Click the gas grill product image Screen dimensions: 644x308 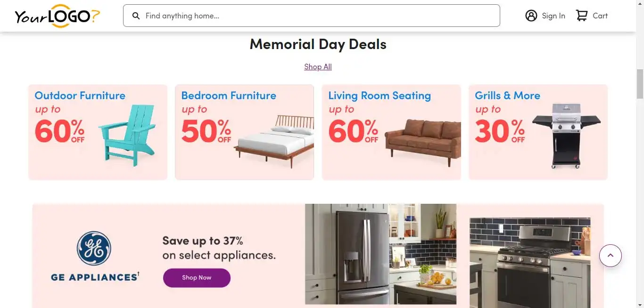click(x=566, y=135)
